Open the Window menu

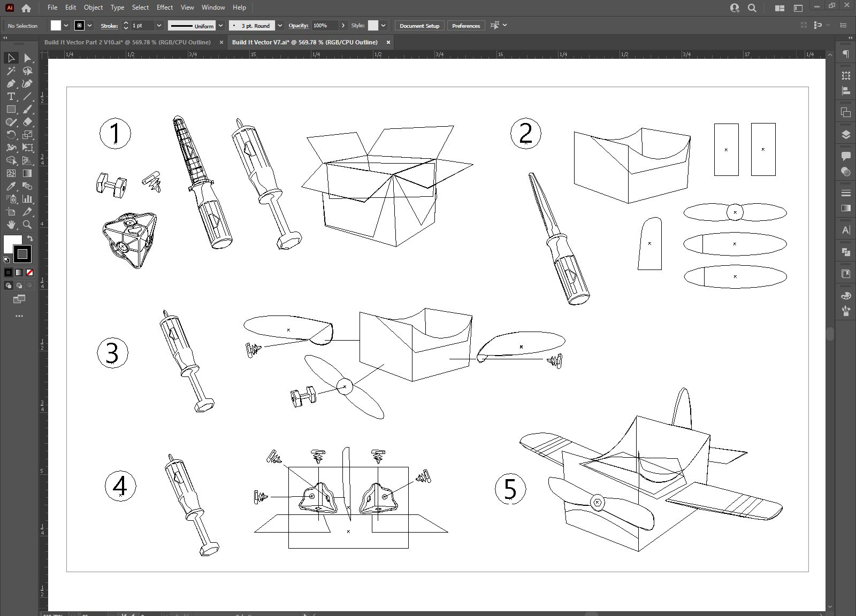tap(213, 7)
